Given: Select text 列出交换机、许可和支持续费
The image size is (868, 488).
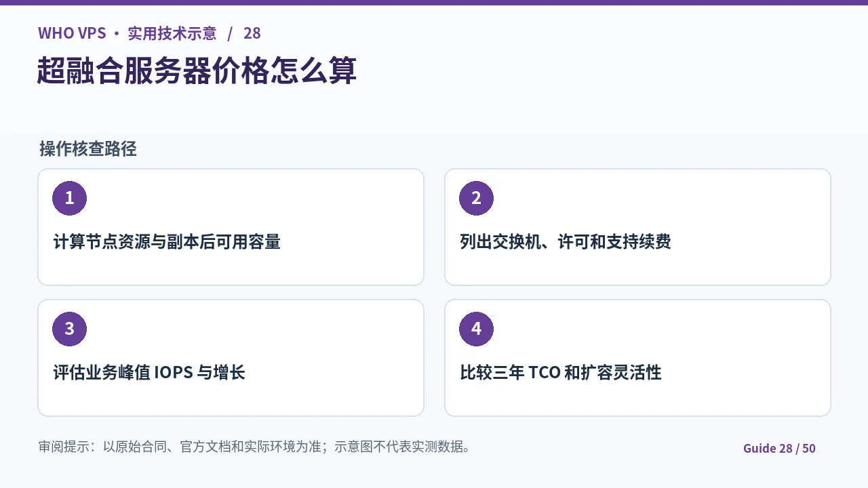Looking at the screenshot, I should [566, 242].
